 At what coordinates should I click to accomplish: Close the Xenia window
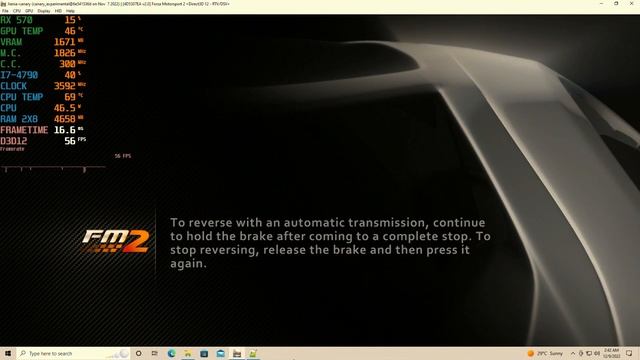point(631,4)
